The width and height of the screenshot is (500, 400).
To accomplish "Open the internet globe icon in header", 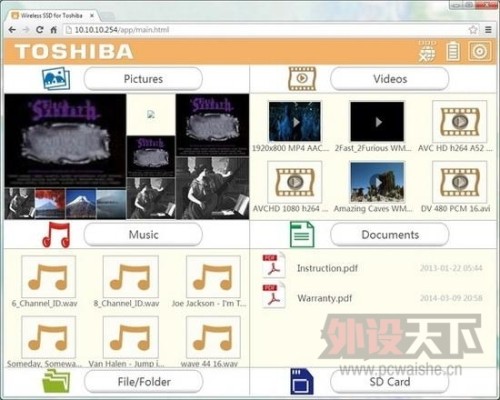I will (x=427, y=52).
